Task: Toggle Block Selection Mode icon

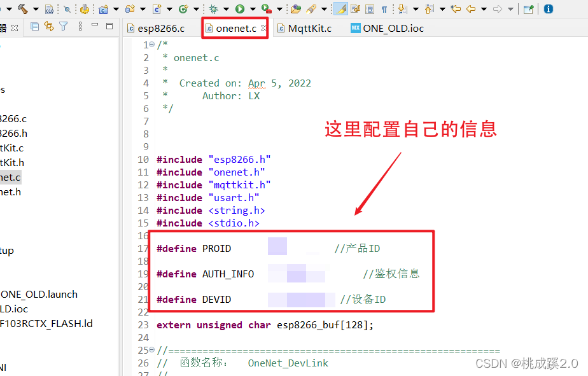Action: pyautogui.click(x=370, y=9)
